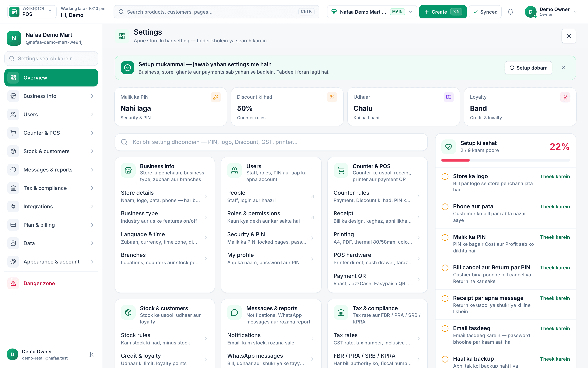Click the Loyalty award icon
Screen dimensions: 588x368
[565, 97]
